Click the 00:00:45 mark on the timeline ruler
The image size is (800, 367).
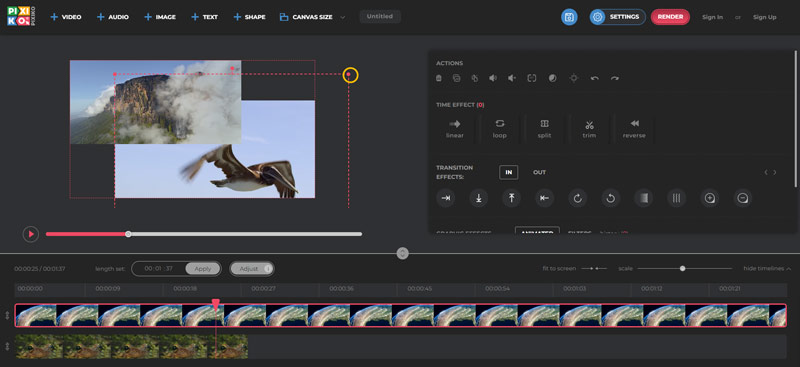(x=419, y=289)
